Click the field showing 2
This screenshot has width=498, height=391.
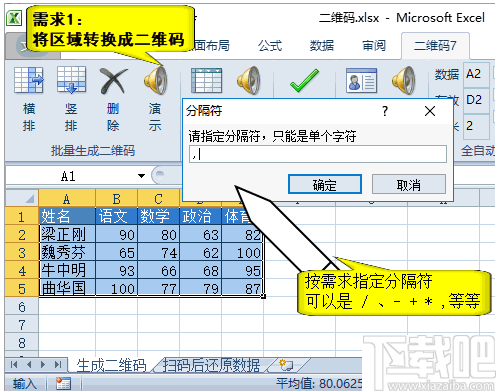[476, 126]
